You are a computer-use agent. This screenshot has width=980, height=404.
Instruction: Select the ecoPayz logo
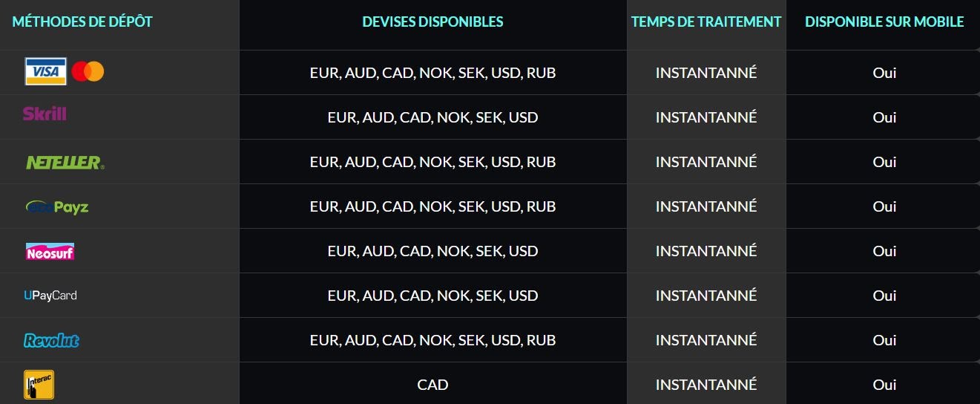(x=56, y=206)
